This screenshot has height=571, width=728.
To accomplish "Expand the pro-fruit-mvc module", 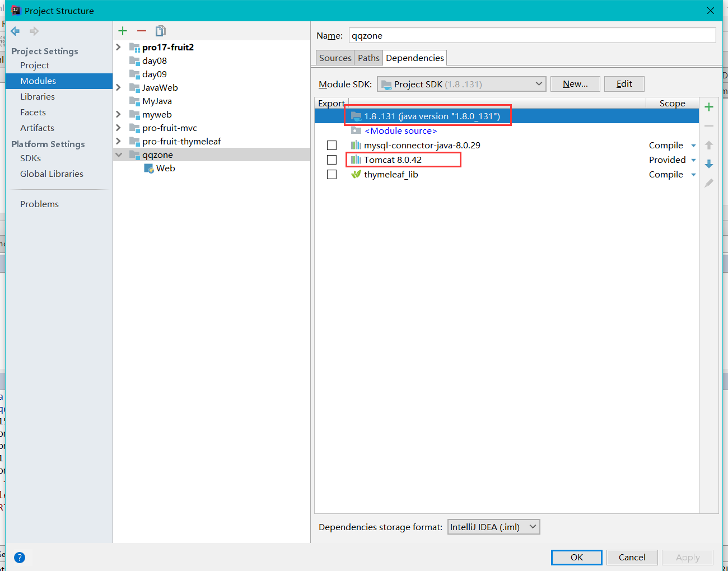I will 119,128.
